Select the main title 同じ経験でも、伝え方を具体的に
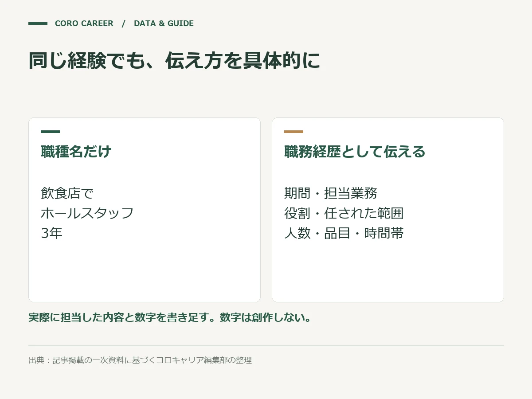The image size is (532, 399). pos(174,61)
